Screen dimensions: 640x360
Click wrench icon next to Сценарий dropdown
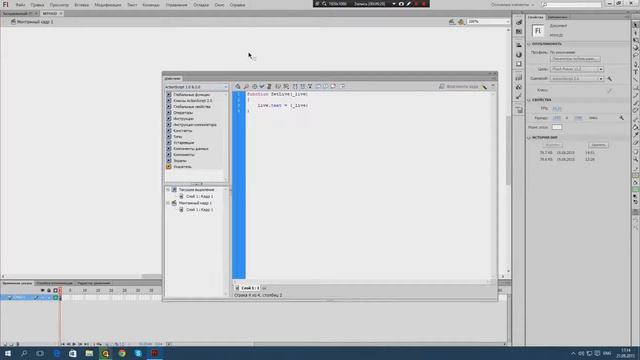coord(609,78)
